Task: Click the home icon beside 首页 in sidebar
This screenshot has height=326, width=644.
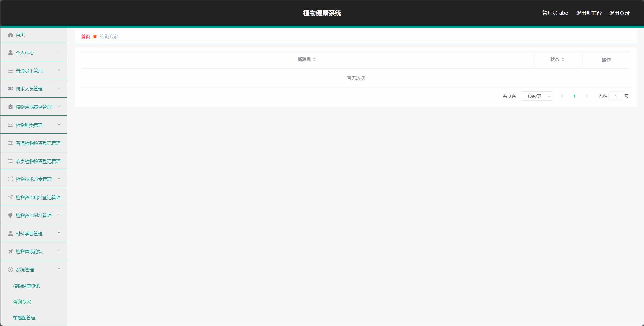Action: [10, 35]
